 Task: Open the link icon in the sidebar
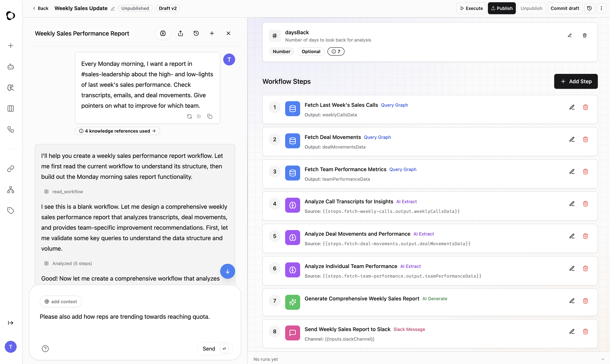[10, 169]
